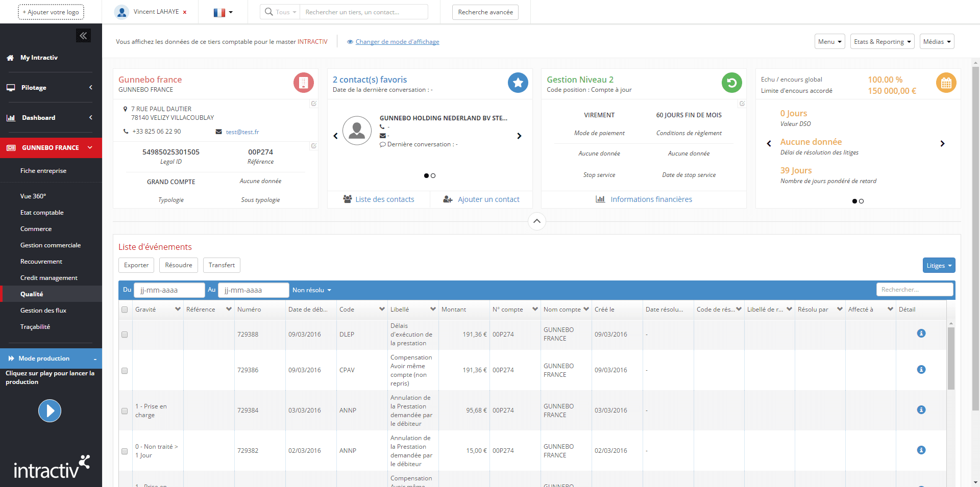
Task: Expand the Non résolu filter dropdown
Action: tap(312, 290)
